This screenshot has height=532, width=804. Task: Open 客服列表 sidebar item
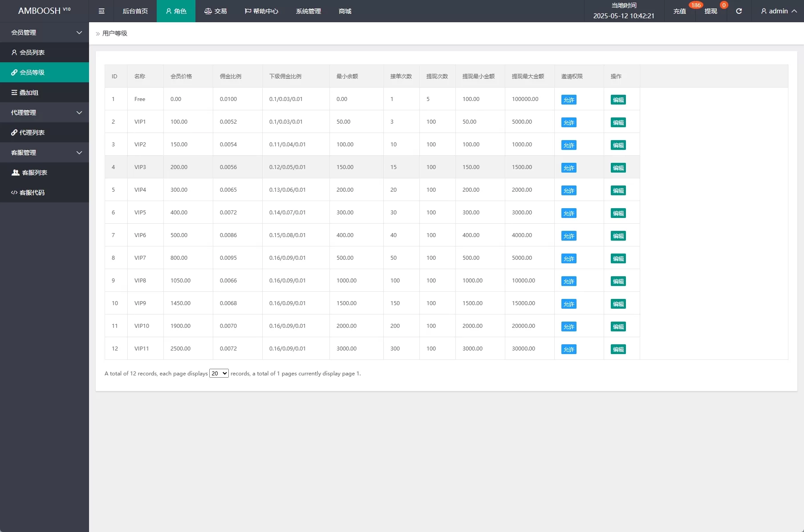(34, 173)
